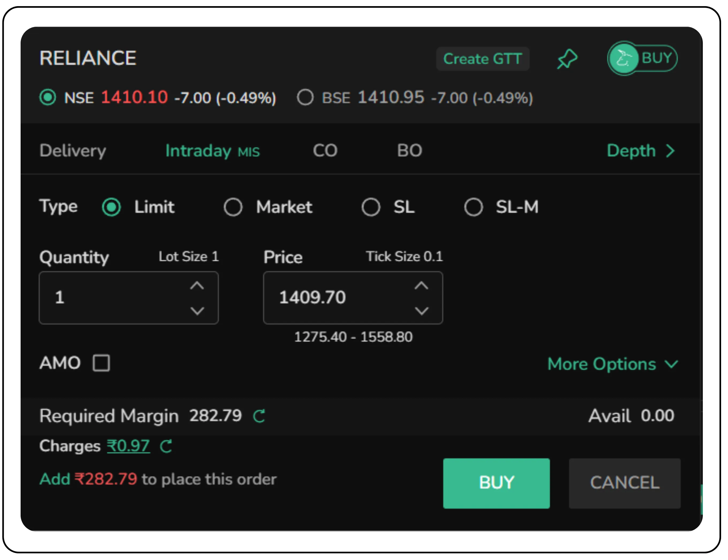Click the Create GTT button
The width and height of the screenshot is (728, 560).
[x=483, y=59]
